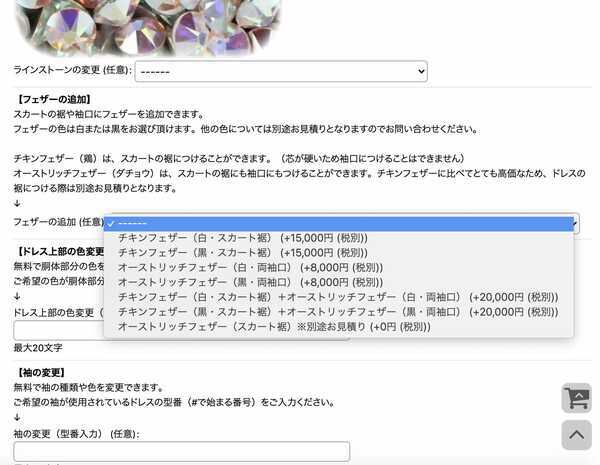600x465 pixels.
Task: Click the 無料で袖の種類や色を変更できます text
Action: tap(88, 387)
